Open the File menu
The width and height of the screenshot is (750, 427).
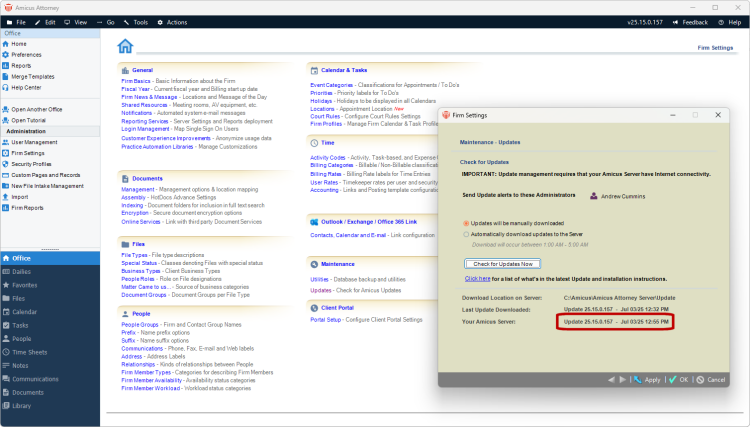tap(16, 22)
